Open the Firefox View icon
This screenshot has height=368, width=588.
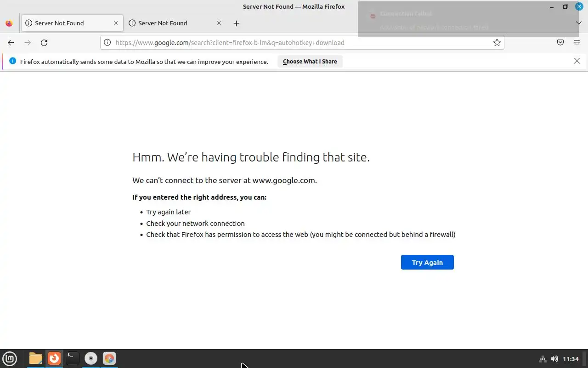click(9, 23)
